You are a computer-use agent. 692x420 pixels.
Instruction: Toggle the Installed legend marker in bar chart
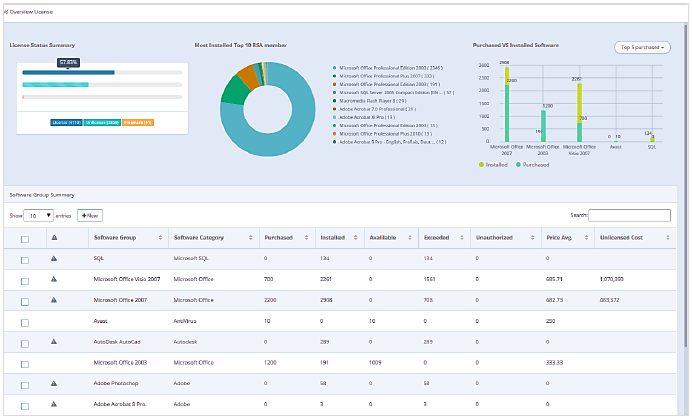[x=481, y=165]
